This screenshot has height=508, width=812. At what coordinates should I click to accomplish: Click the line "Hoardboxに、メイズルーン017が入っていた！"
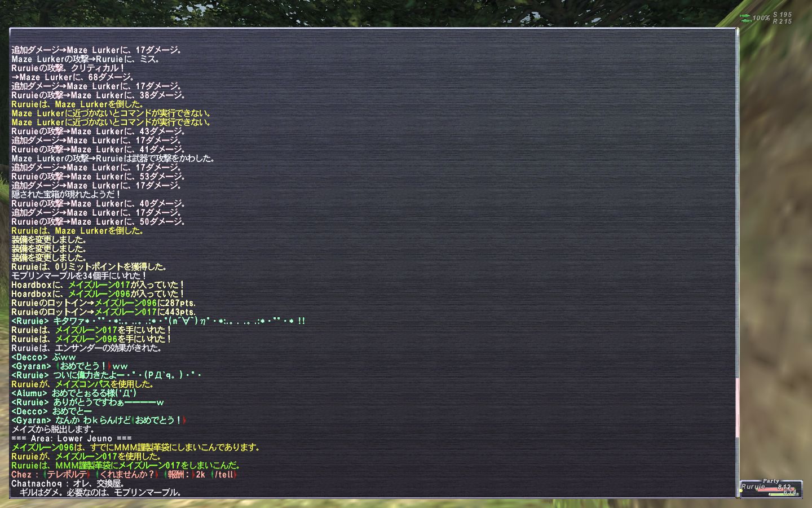(98, 284)
